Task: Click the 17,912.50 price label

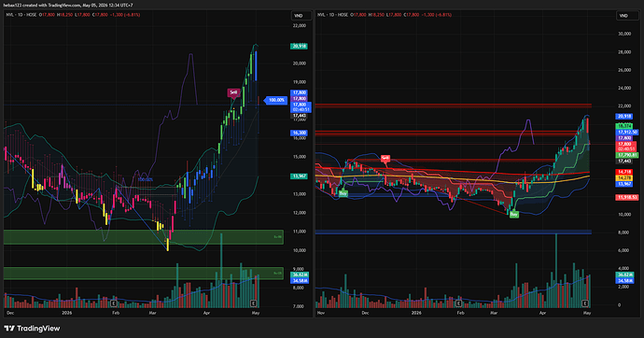Action: tap(627, 133)
